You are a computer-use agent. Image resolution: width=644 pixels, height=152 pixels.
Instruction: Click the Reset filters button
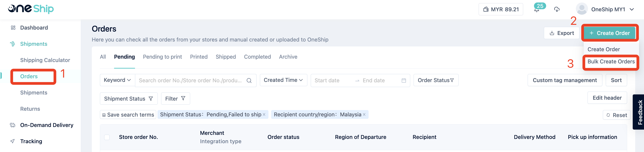click(617, 115)
